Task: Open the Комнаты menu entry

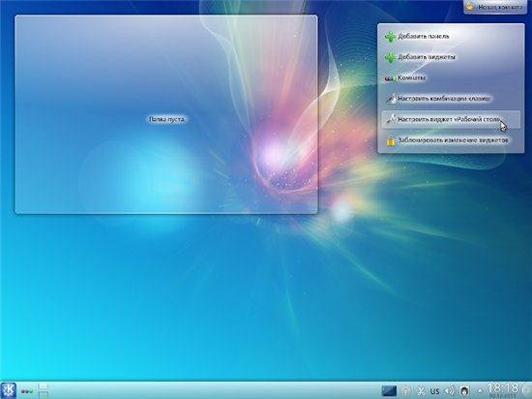Action: click(451, 77)
